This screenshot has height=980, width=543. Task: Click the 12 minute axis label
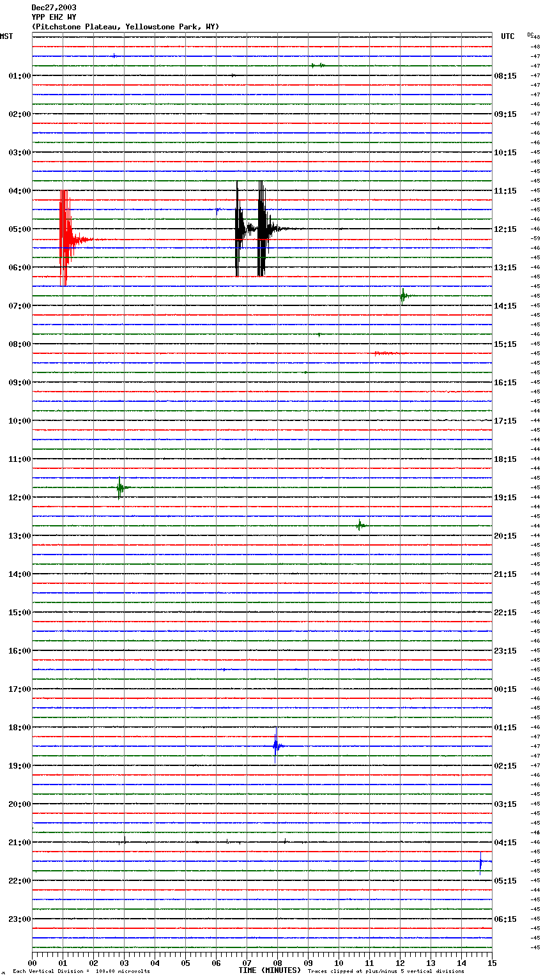(400, 963)
